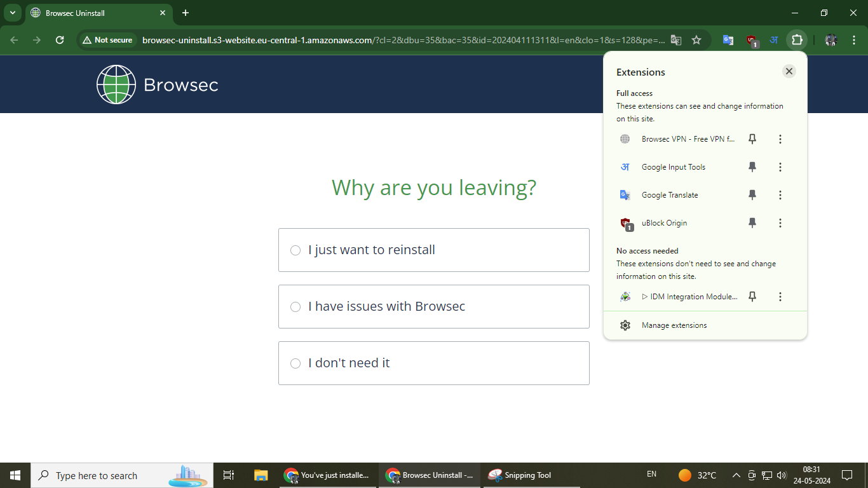Pin the IDM Integration Module extension

[x=752, y=297]
